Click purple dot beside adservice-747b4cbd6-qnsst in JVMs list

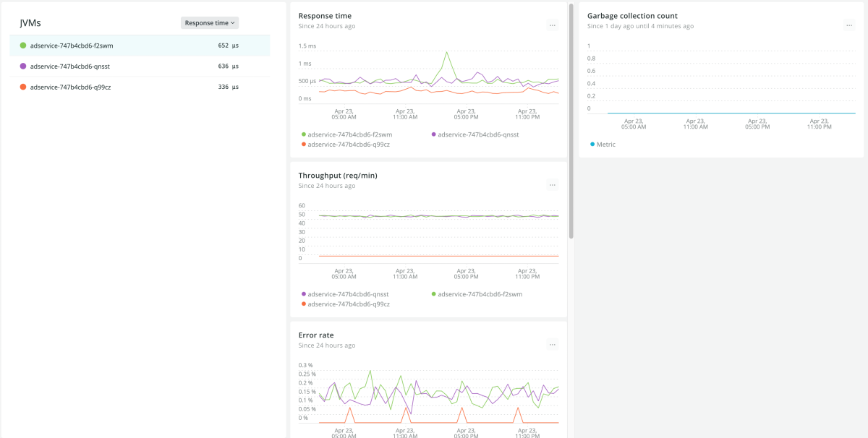[x=23, y=66]
